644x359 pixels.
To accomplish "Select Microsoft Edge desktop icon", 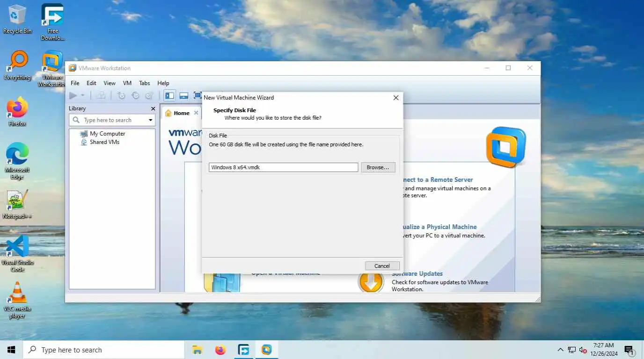I will (17, 161).
